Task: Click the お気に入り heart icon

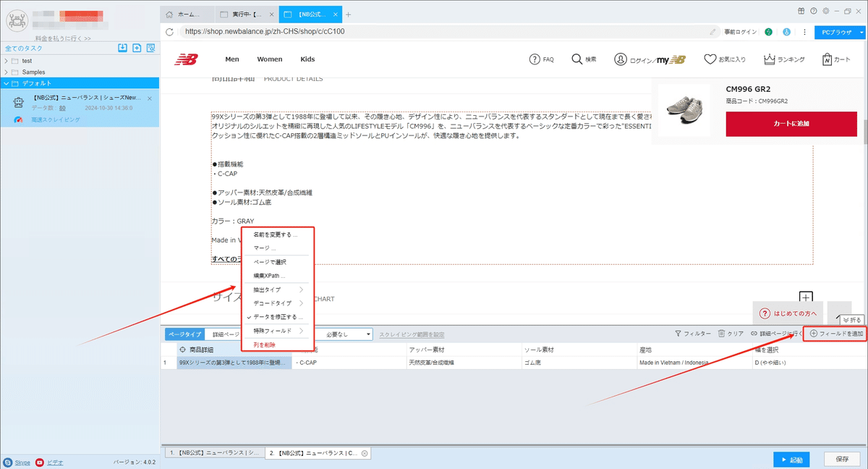Action: click(710, 59)
